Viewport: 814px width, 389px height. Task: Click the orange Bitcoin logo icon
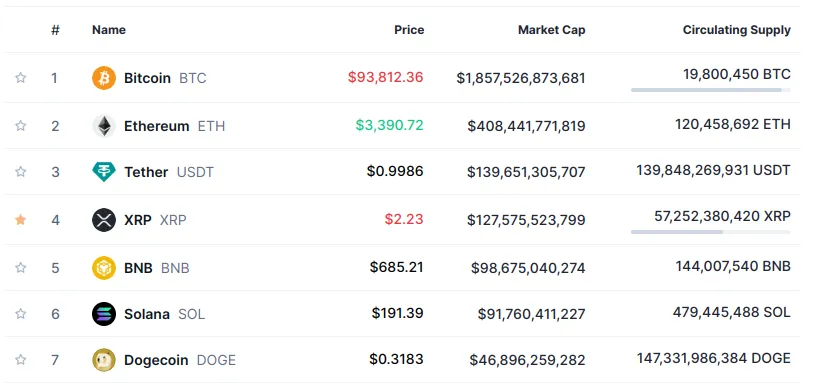coord(104,78)
